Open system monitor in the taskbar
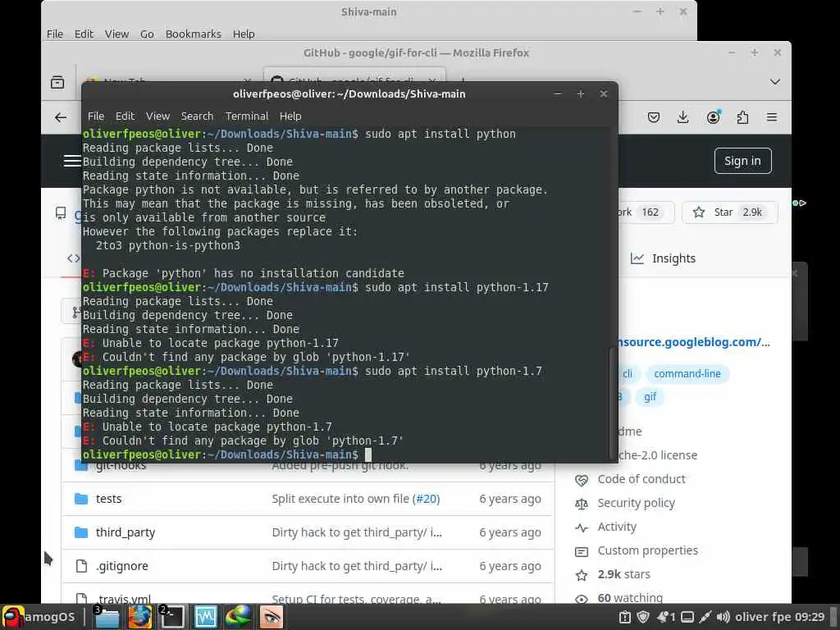The width and height of the screenshot is (840, 630). [x=206, y=617]
